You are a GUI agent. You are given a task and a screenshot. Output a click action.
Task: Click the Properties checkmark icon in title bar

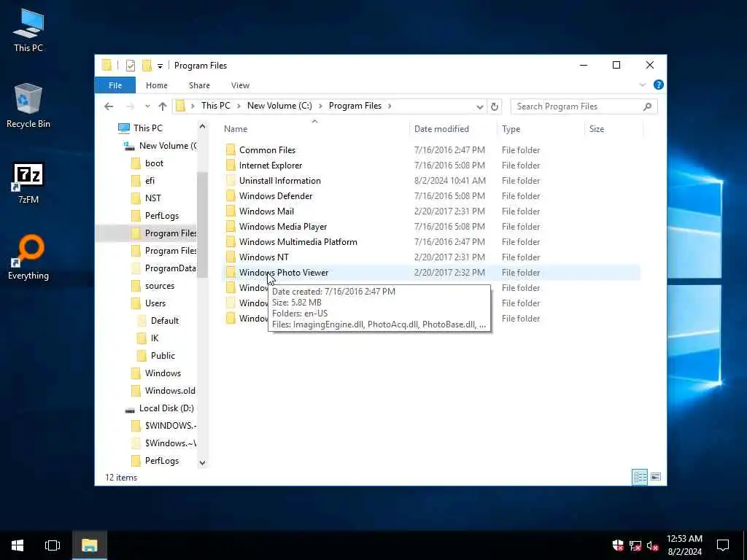point(131,66)
